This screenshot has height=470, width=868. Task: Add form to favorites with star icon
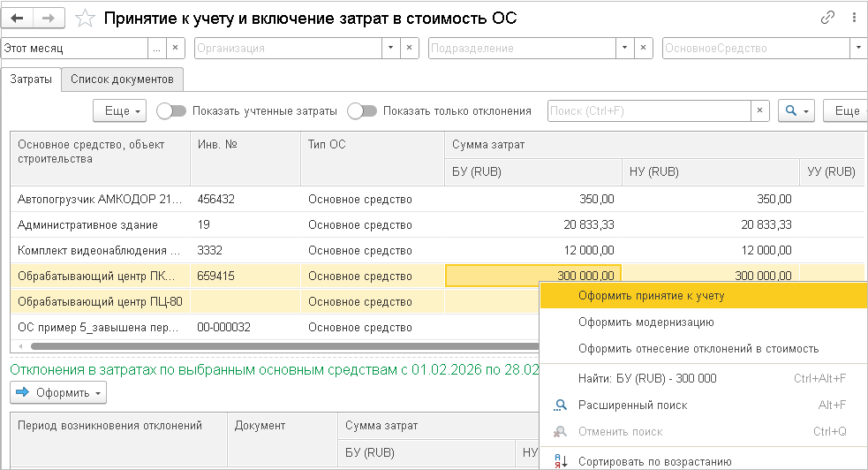point(85,18)
